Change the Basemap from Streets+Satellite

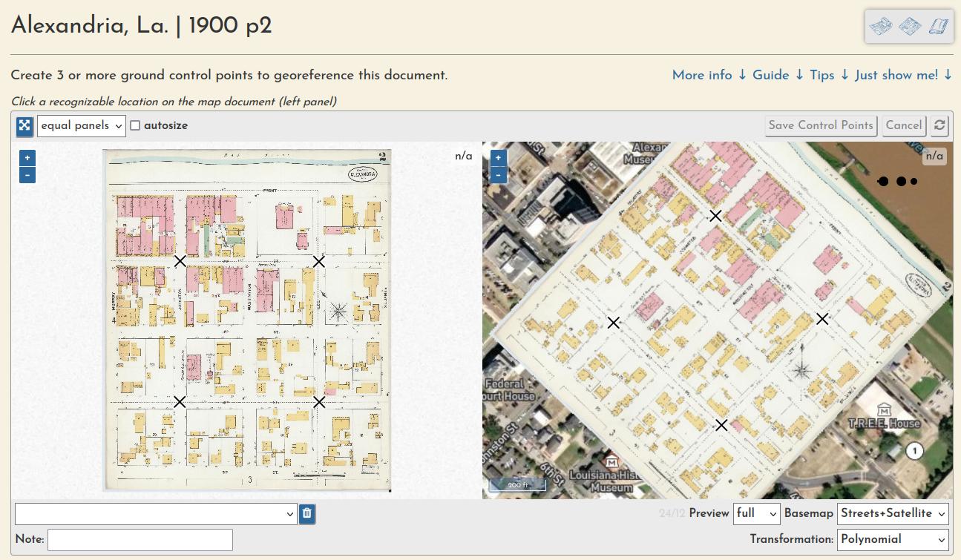[892, 513]
